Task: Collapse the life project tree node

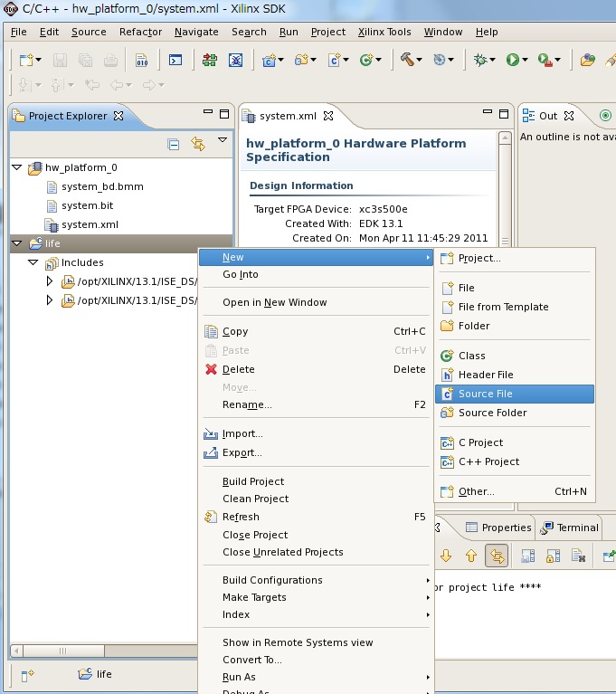Action: (x=17, y=243)
